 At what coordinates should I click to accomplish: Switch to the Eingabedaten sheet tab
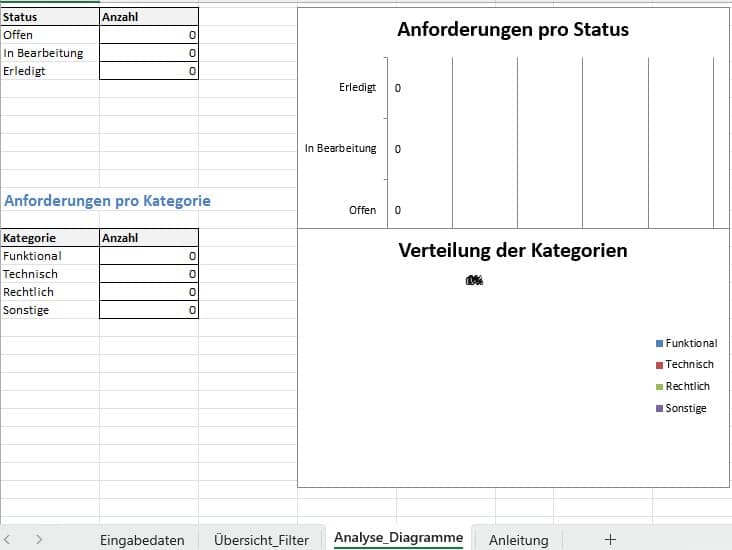[x=142, y=539]
